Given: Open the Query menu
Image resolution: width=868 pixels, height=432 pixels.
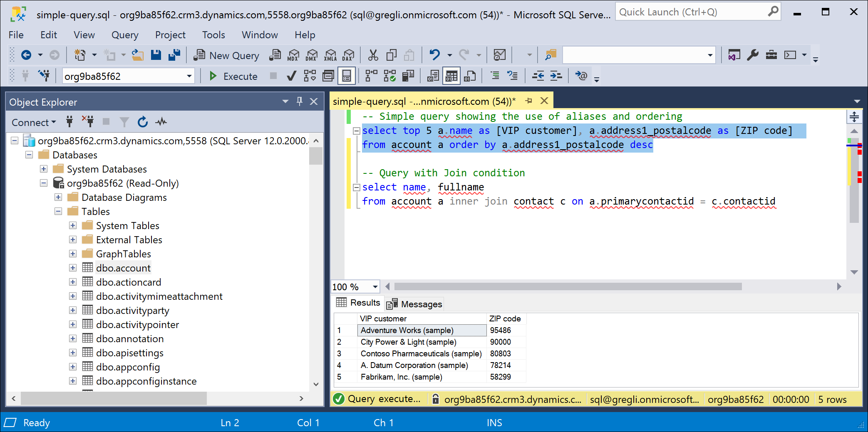Looking at the screenshot, I should pyautogui.click(x=124, y=35).
